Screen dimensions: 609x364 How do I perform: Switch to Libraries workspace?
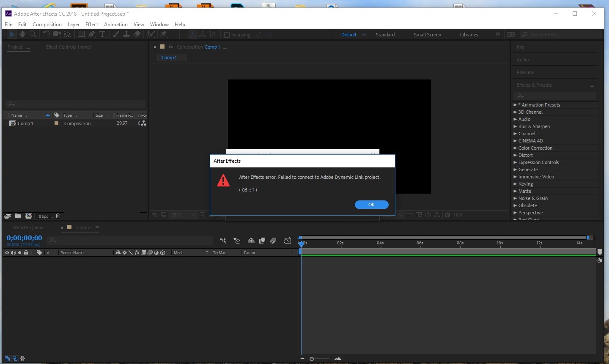pos(469,35)
